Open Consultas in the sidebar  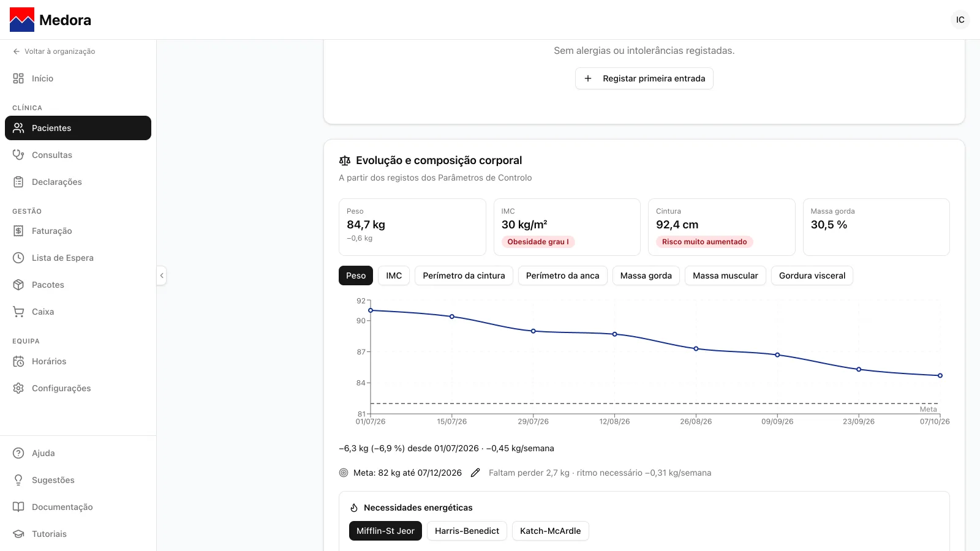tap(78, 155)
